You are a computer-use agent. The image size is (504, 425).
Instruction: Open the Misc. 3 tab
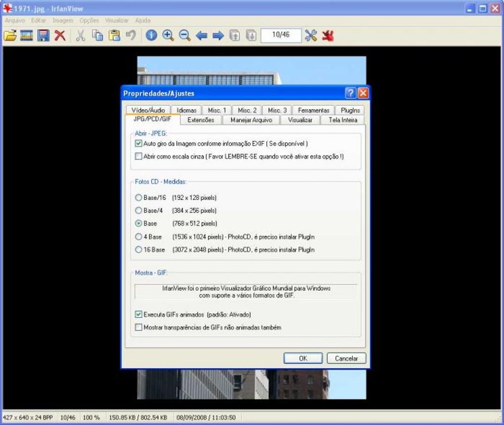point(277,110)
